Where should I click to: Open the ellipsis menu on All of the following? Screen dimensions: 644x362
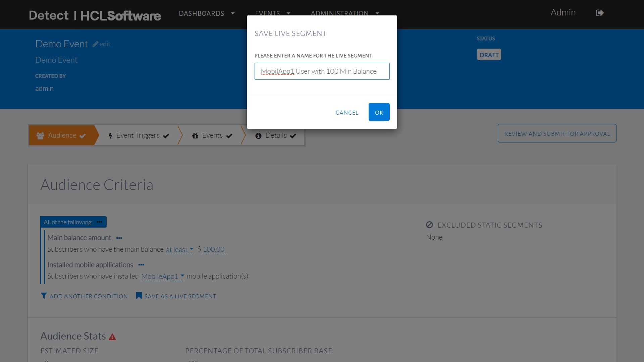pyautogui.click(x=99, y=222)
